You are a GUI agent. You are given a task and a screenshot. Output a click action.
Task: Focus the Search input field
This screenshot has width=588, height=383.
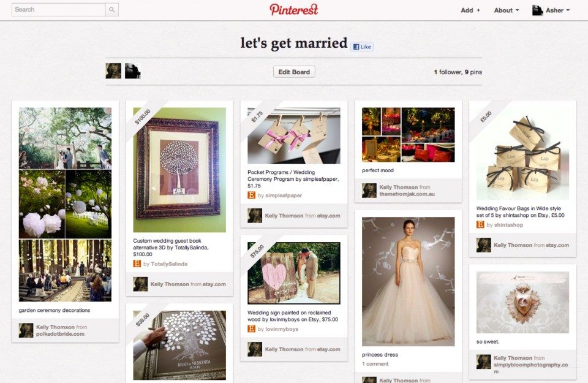(x=59, y=10)
